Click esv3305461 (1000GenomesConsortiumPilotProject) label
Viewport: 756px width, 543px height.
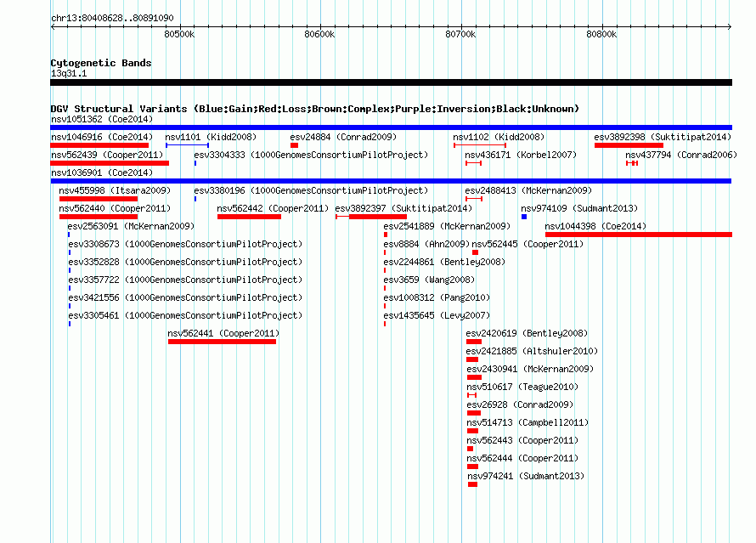tap(185, 315)
